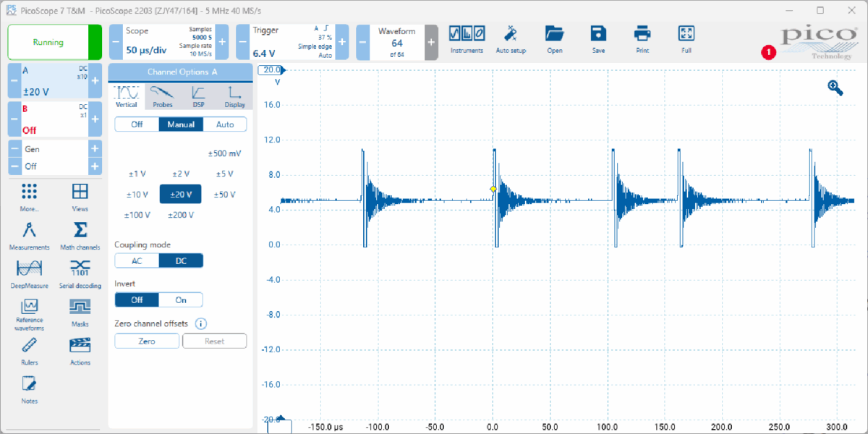This screenshot has height=434, width=868.
Task: Click the yellow trigger marker diamond
Action: click(x=493, y=189)
